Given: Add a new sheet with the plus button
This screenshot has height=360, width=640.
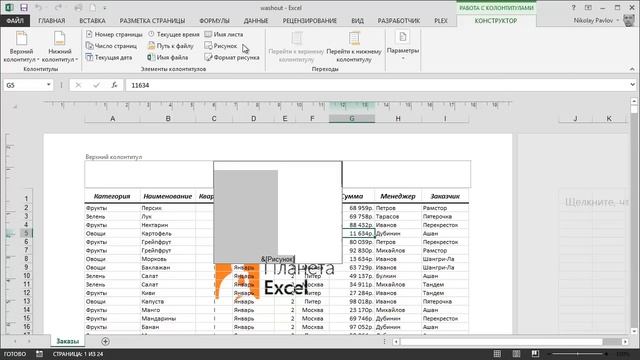Looking at the screenshot, I should [105, 341].
